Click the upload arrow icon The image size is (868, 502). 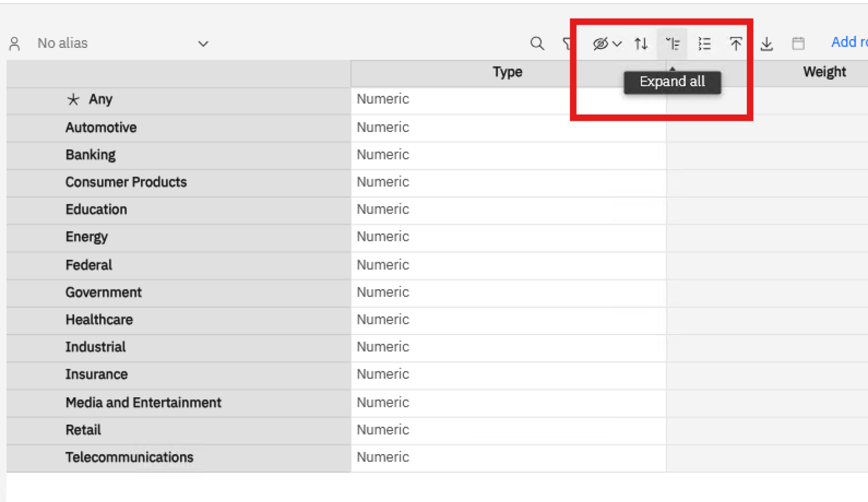point(736,44)
